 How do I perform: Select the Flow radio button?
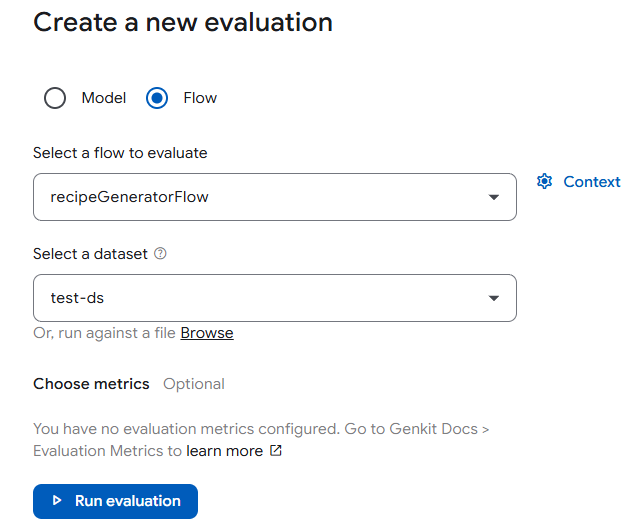coord(157,98)
